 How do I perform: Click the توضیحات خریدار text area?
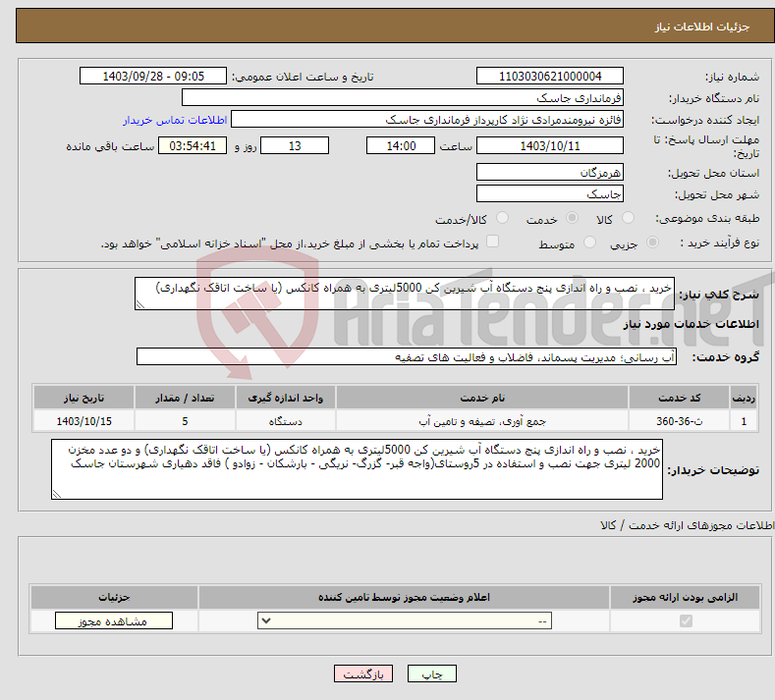[357, 469]
